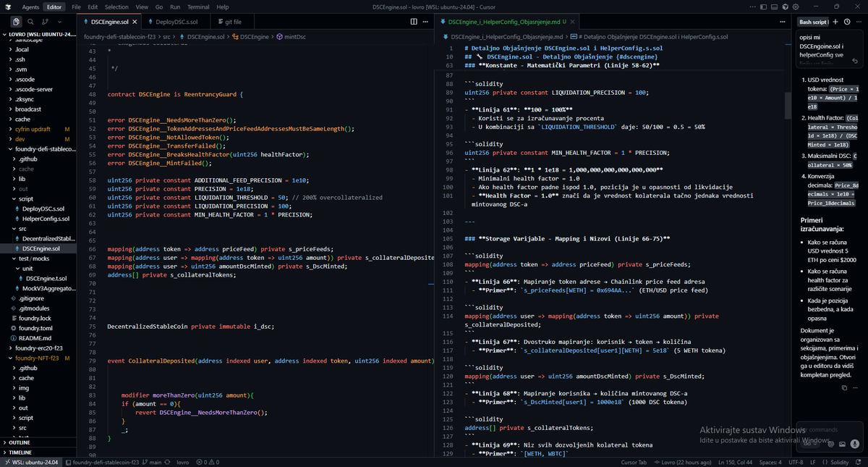Open the Explorer view in the sidebar

[16, 22]
